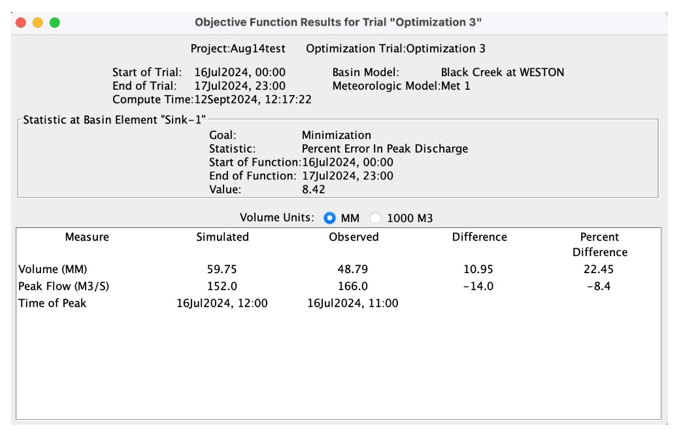Image resolution: width=675 pixels, height=430 pixels.
Task: Click basin model name "Black Creek at WESTON"
Action: coord(502,72)
